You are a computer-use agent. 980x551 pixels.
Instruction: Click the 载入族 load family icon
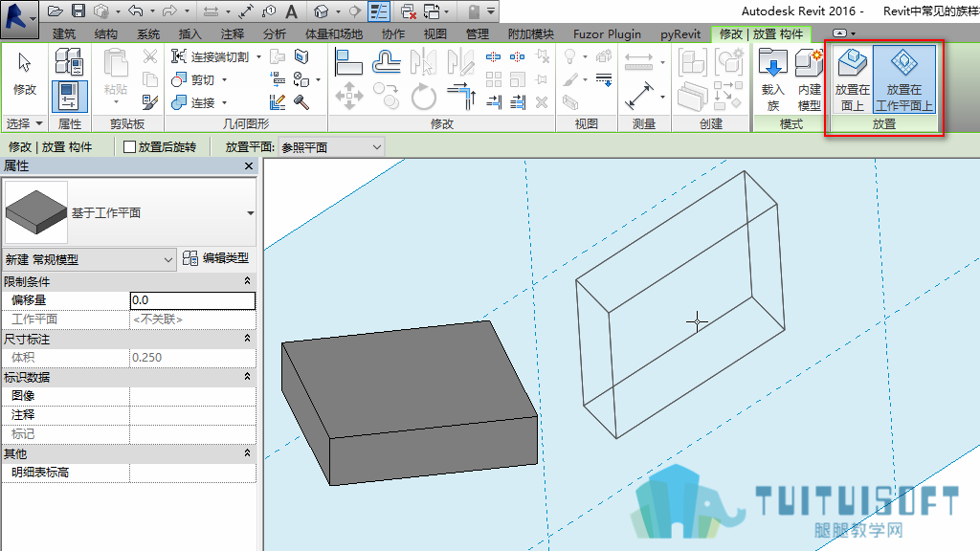click(773, 80)
